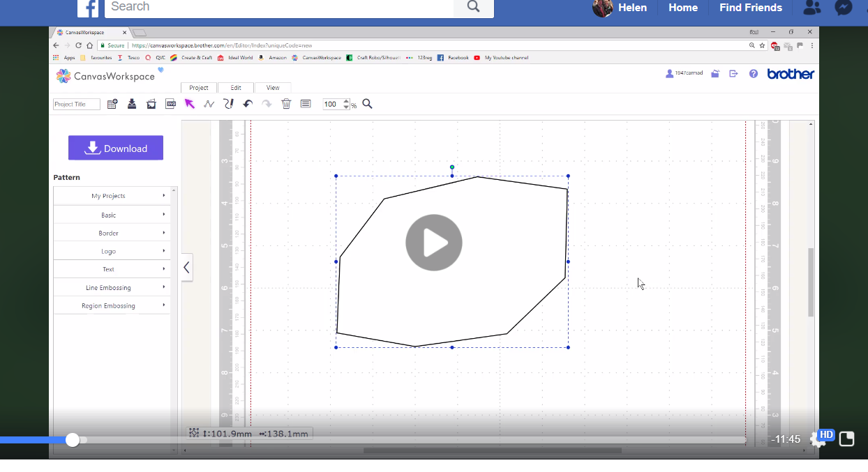This screenshot has width=868, height=472.
Task: Select the freehand pencil drawing tool
Action: [x=228, y=104]
